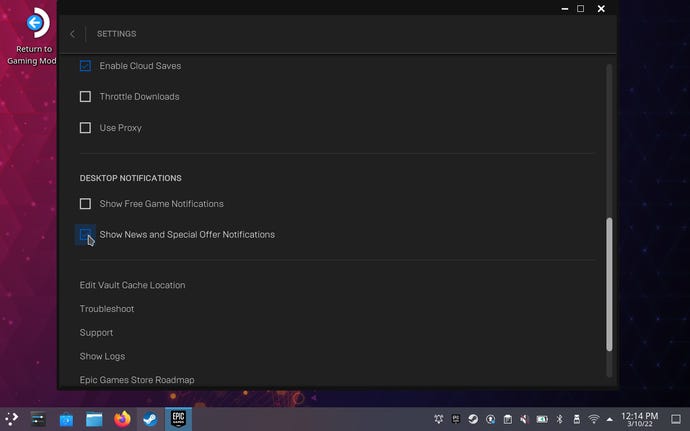Open Bluetooth tray icon
Screen dimensions: 690x431
coord(560,419)
